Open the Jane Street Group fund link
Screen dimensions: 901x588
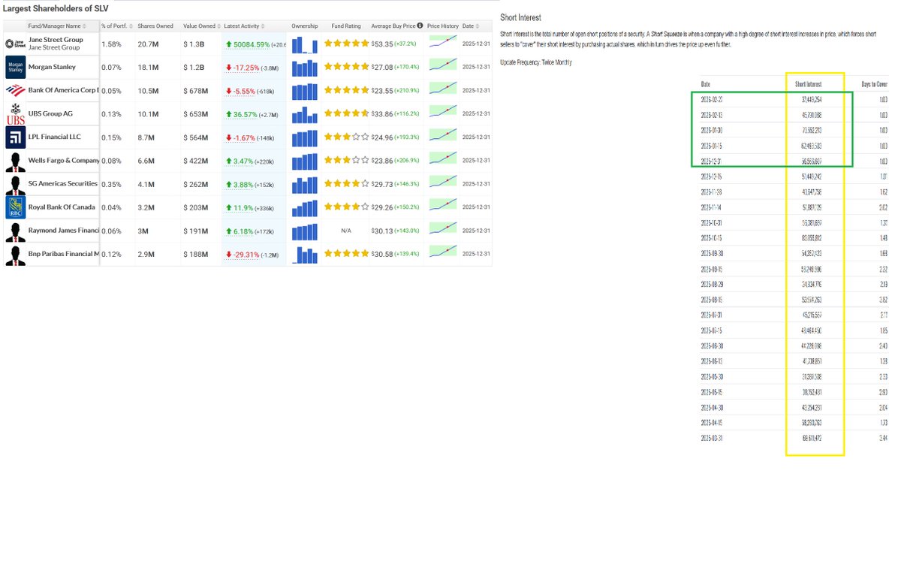click(56, 40)
